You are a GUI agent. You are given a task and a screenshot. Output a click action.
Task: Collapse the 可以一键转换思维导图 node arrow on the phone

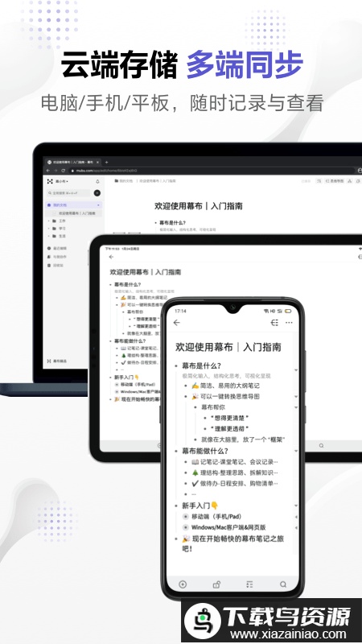coord(296,397)
